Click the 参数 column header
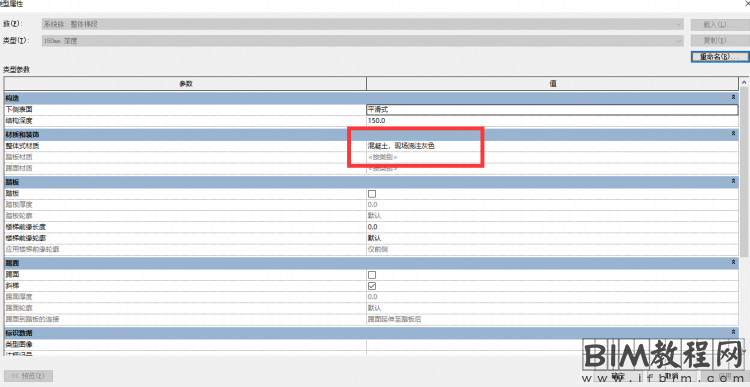Image resolution: width=750 pixels, height=387 pixels. click(186, 83)
